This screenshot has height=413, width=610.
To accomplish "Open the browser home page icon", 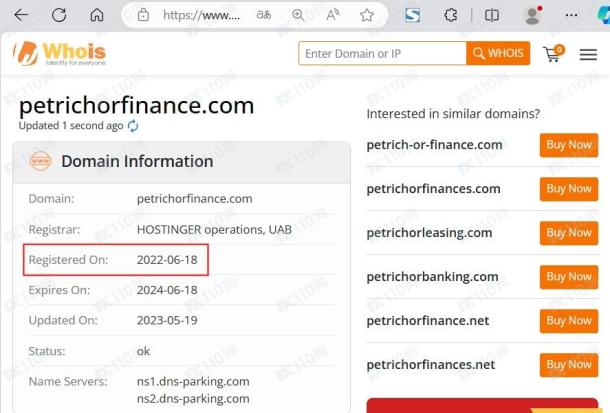I will [96, 15].
